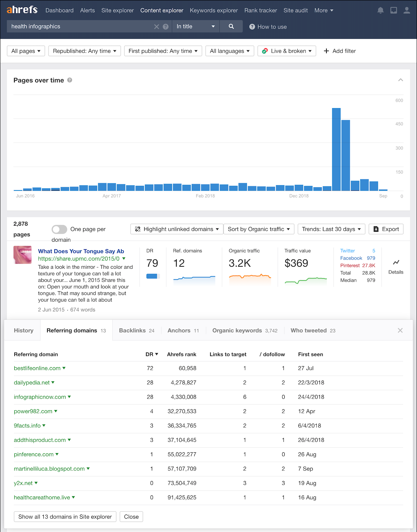Screen dimensions: 417x532
Task: Click the Close button below the table
Action: tap(131, 517)
